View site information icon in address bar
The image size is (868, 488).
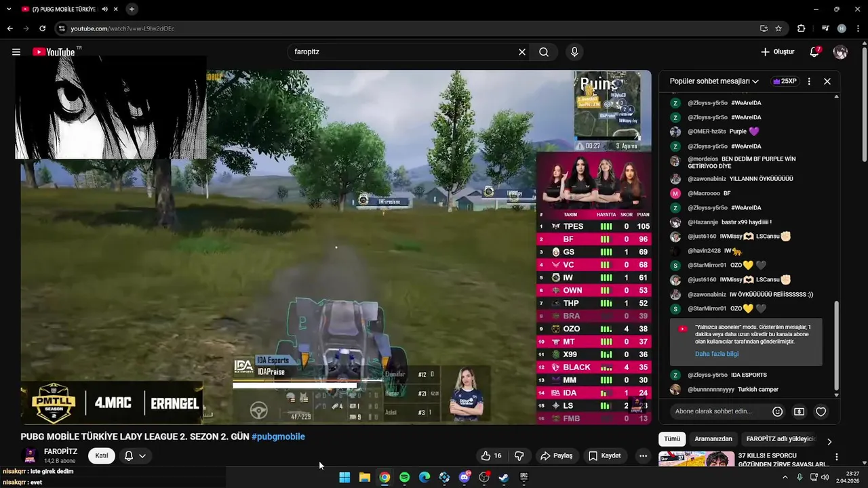62,28
